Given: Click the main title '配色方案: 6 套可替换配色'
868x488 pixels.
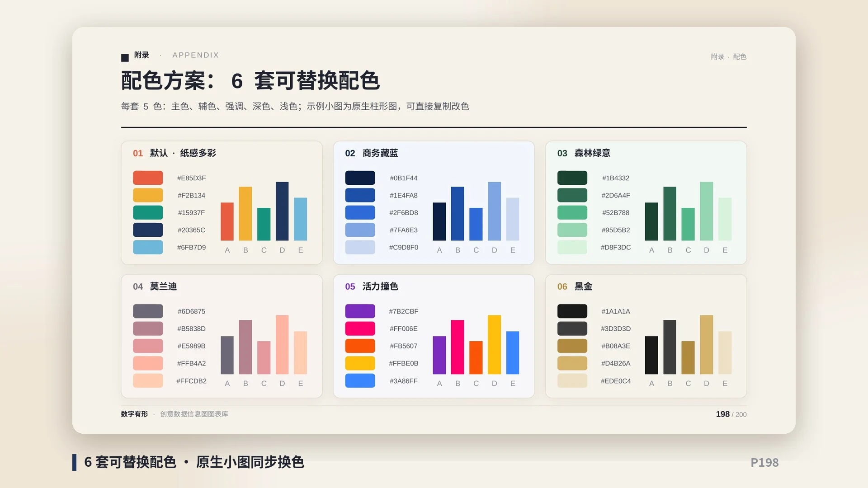Looking at the screenshot, I should 250,81.
